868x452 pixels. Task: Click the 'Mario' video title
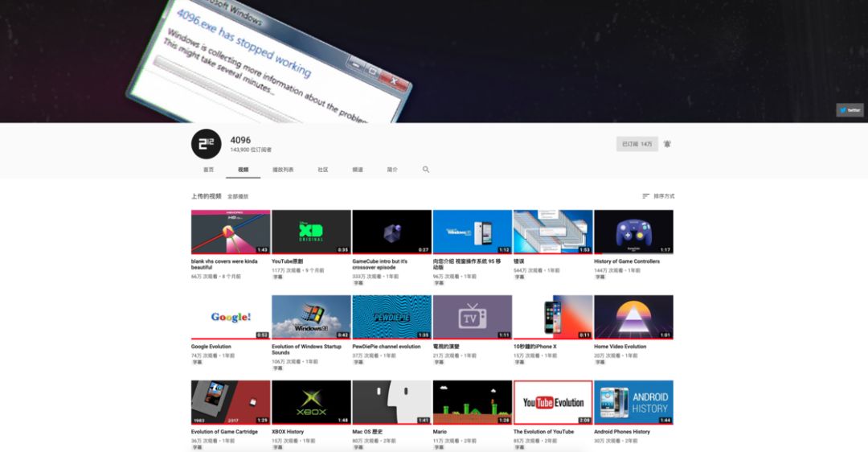pos(440,432)
